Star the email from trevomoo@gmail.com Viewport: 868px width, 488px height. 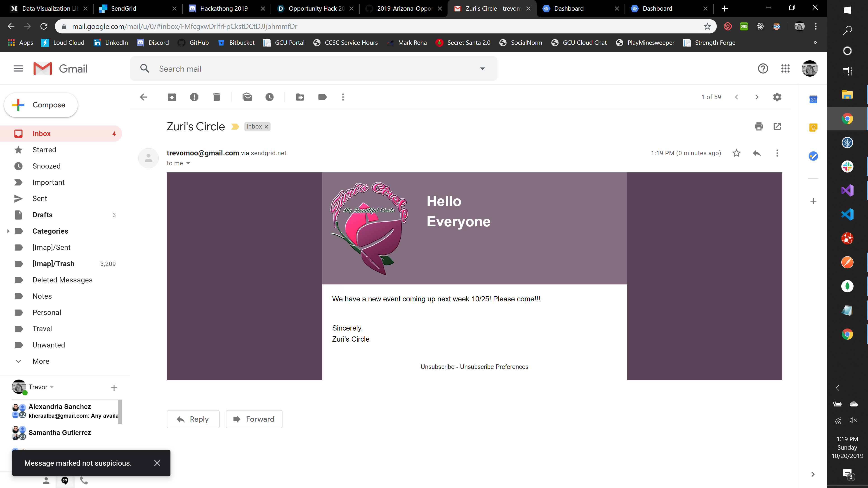(x=737, y=153)
